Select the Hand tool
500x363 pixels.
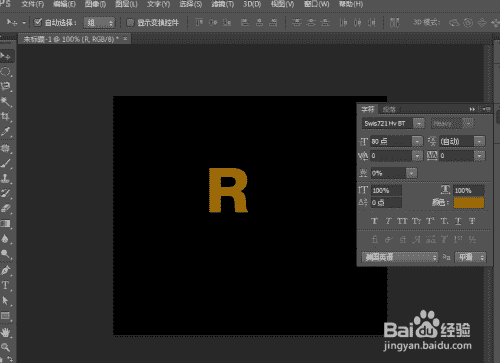pos(6,332)
